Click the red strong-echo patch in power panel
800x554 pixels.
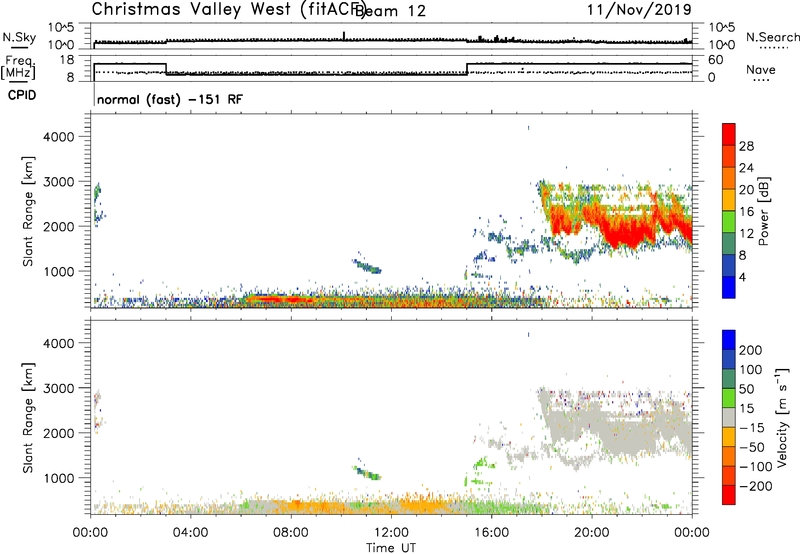[x=625, y=231]
